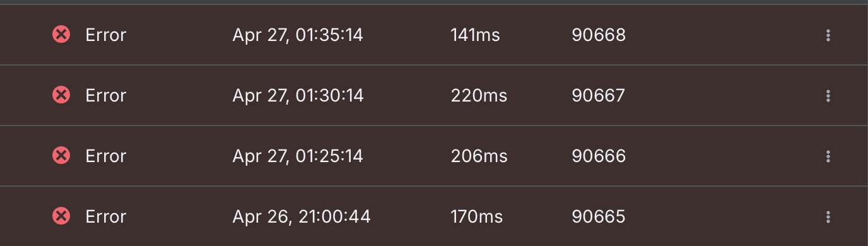Click execution ID 90665
The image size is (868, 246).
pos(599,217)
